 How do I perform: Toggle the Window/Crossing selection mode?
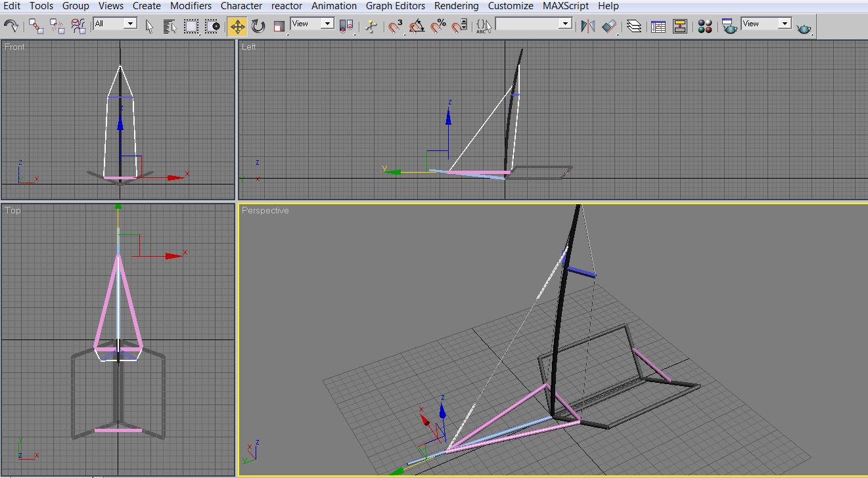[212, 26]
